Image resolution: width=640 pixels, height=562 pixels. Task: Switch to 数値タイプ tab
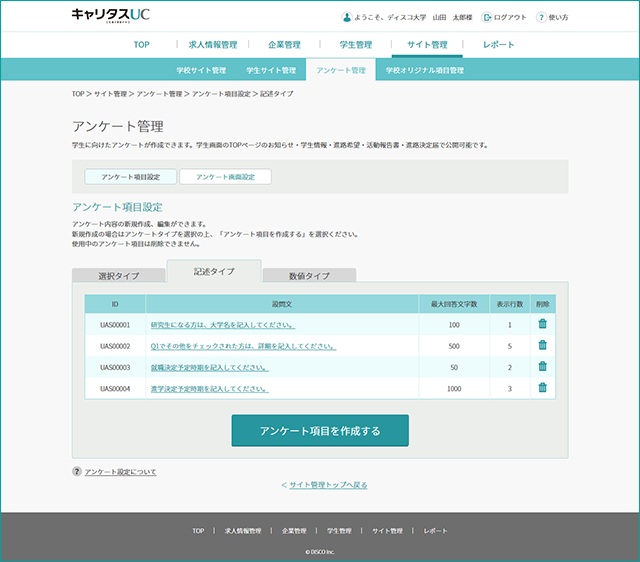pos(309,275)
